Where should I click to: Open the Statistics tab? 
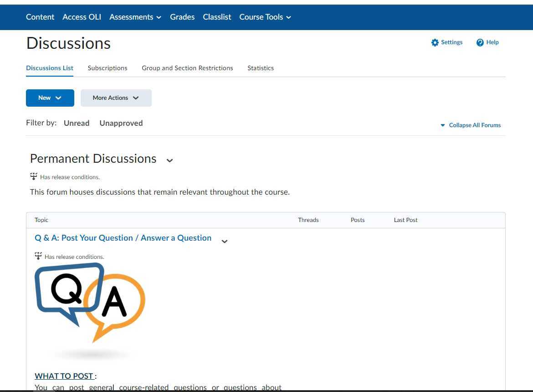click(260, 67)
